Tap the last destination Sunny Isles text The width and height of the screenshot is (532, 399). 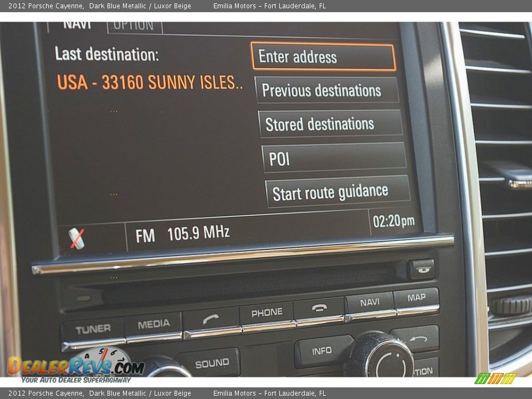150,83
